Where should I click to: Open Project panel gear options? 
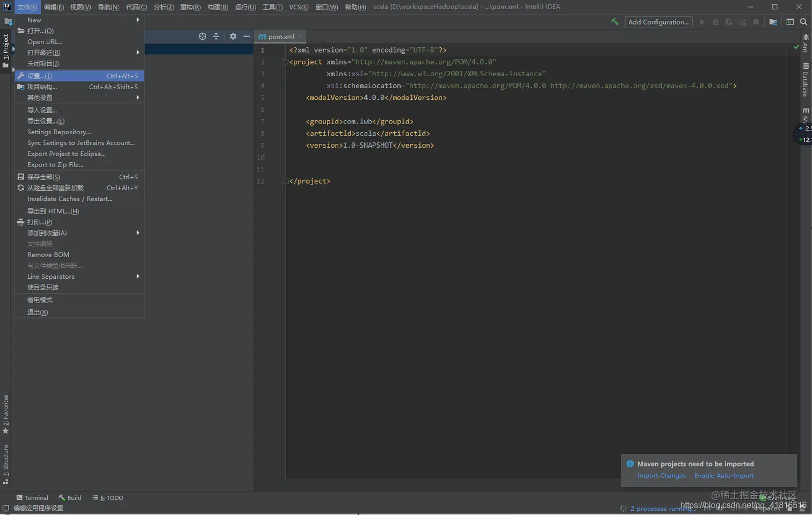tap(233, 37)
